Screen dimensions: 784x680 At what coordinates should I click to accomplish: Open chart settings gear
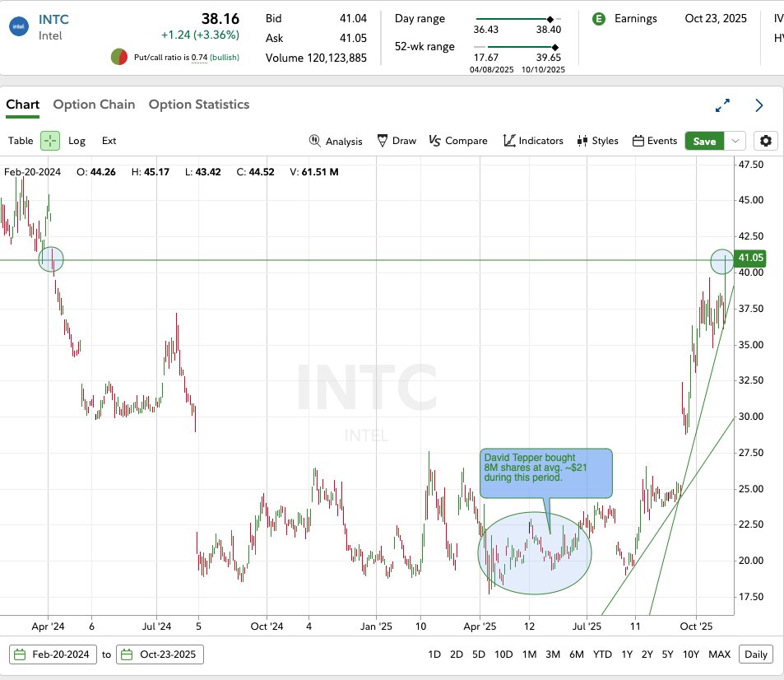(x=766, y=141)
